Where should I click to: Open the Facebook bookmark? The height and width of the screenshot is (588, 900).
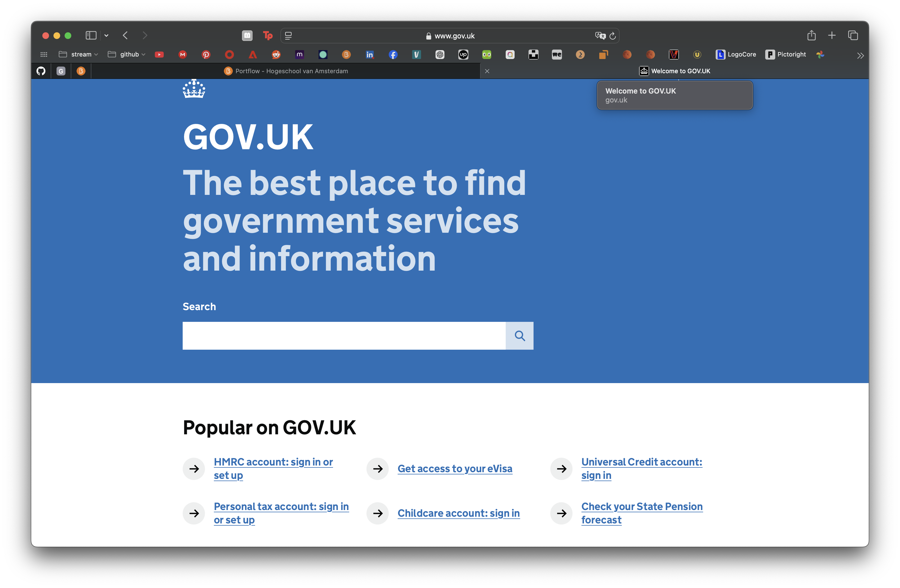[393, 55]
